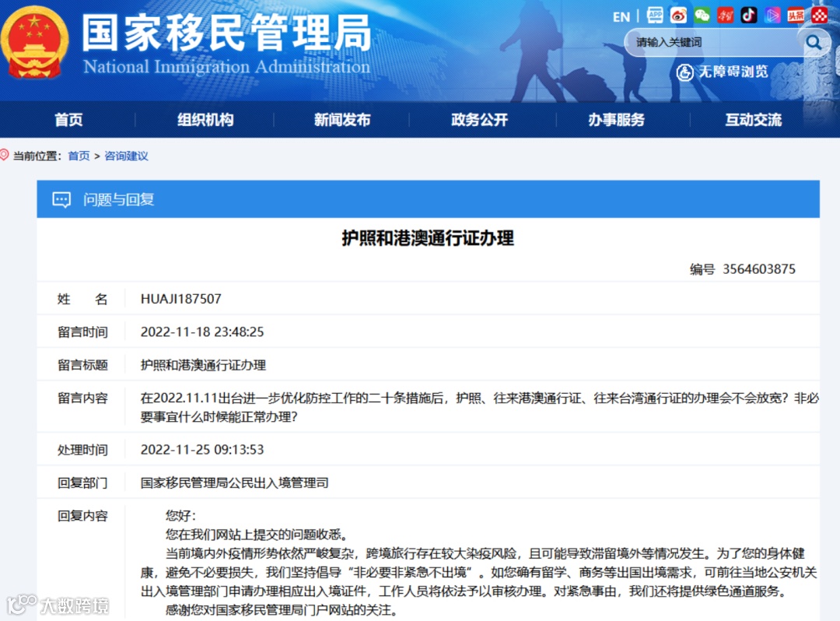Switch the site to EN language
Image resolution: width=840 pixels, height=621 pixels.
click(x=621, y=17)
